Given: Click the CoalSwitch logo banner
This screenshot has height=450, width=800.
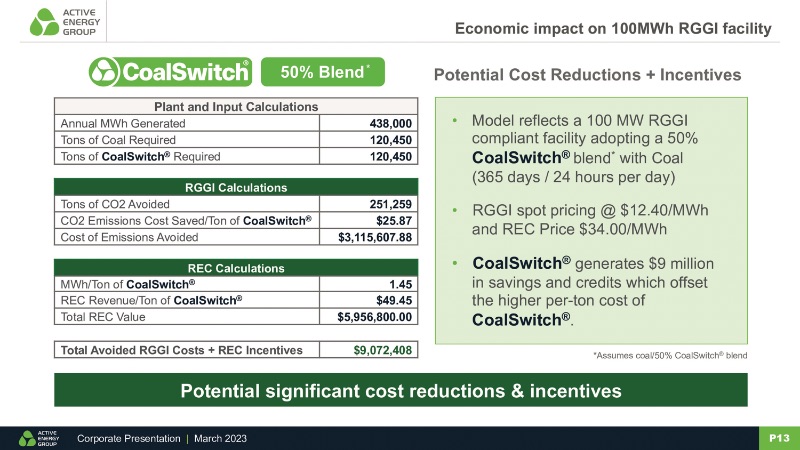Looking at the screenshot, I should (x=169, y=73).
